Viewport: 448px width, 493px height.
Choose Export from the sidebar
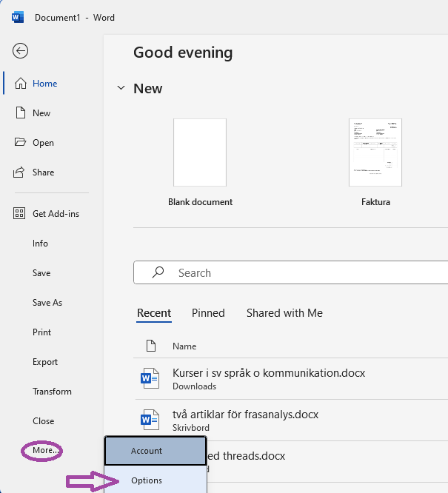45,362
